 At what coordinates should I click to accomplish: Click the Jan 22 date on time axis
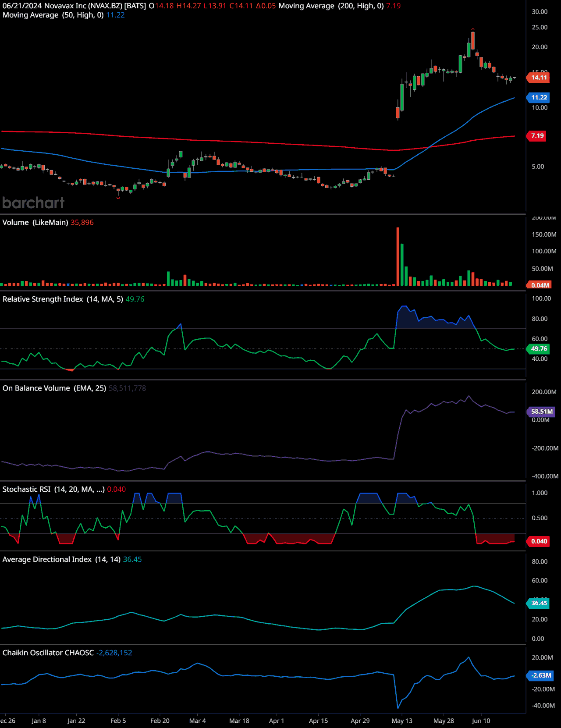[x=76, y=721]
